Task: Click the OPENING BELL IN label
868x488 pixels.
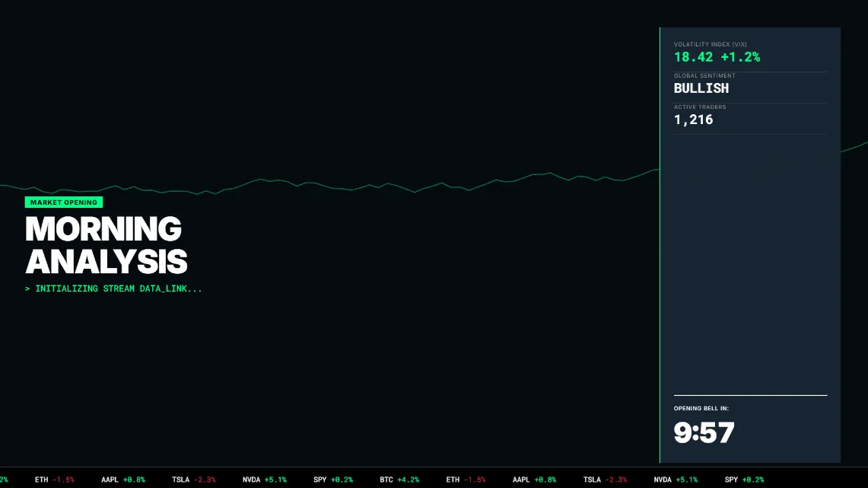Action: coord(701,408)
